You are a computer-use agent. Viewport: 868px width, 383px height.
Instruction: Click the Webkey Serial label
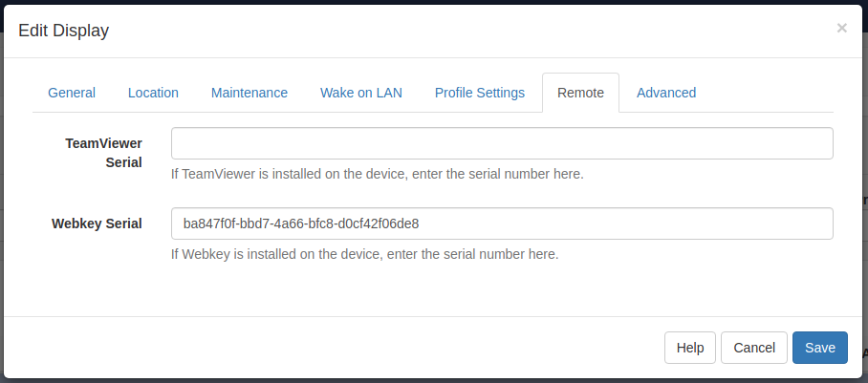[97, 223]
